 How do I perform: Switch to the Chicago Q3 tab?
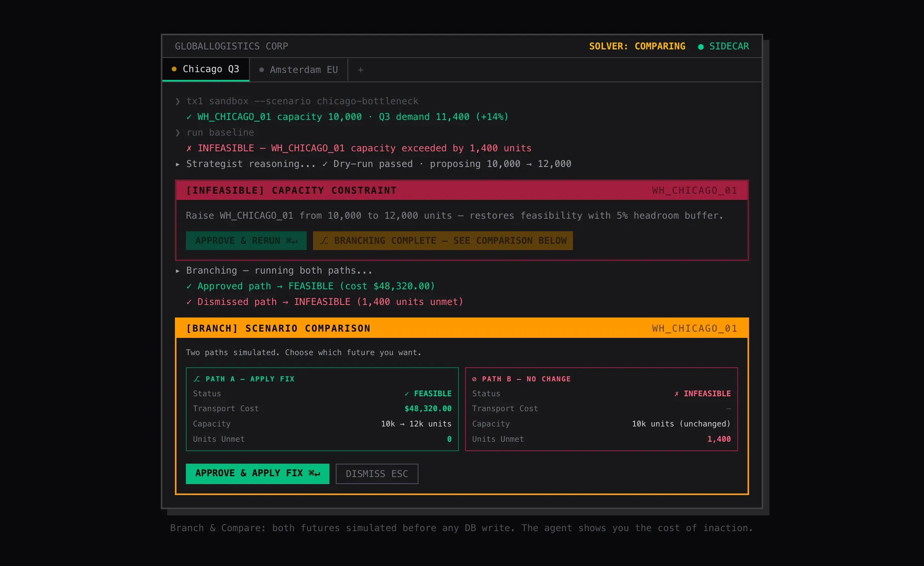click(x=206, y=69)
